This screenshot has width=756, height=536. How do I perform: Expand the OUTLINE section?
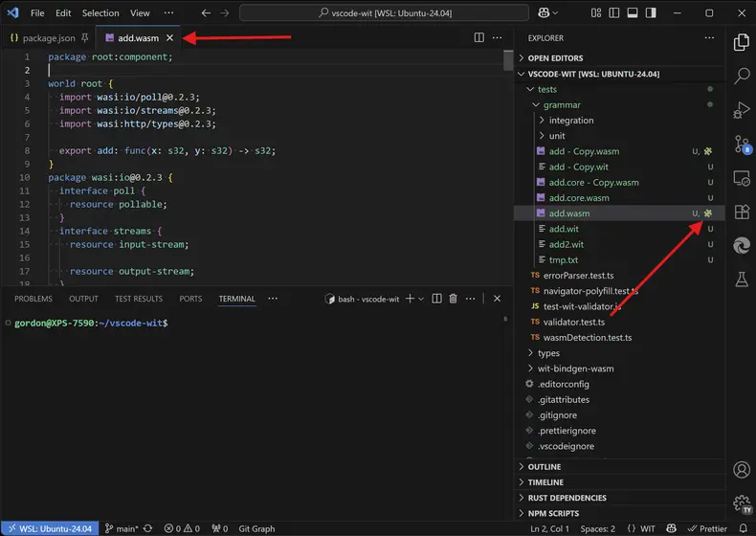coord(545,467)
